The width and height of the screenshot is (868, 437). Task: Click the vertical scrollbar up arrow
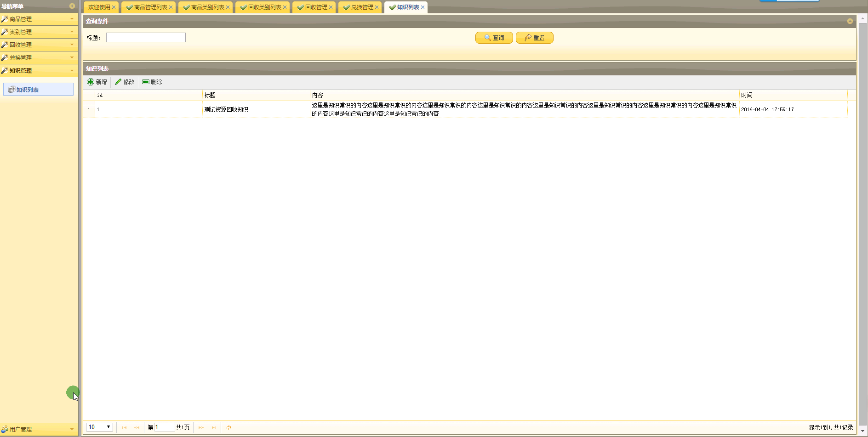click(862, 18)
